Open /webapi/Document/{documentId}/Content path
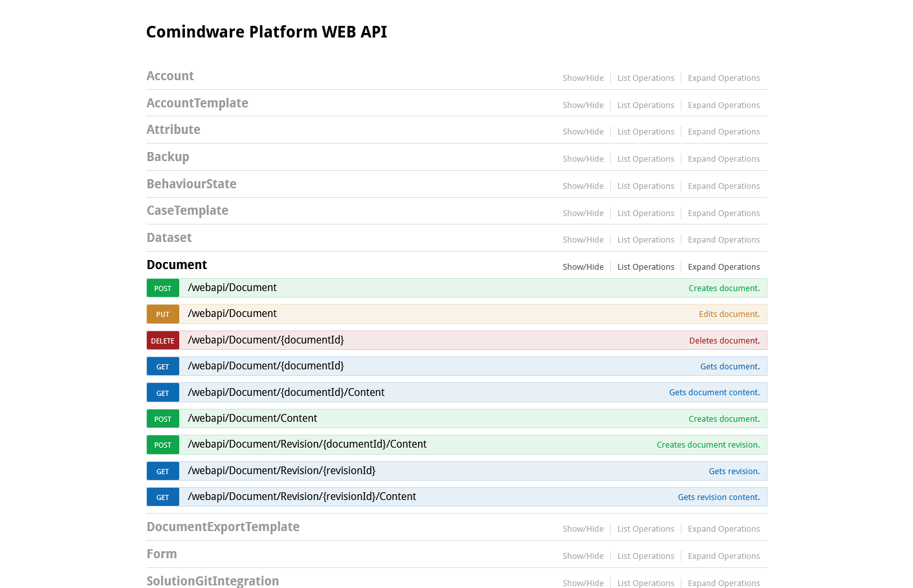Image resolution: width=913 pixels, height=588 pixels. point(286,393)
